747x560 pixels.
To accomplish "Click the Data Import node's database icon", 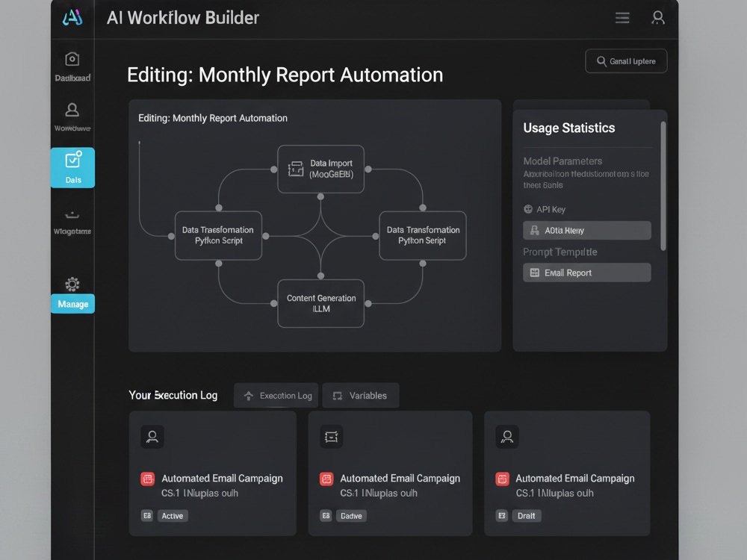I will pos(295,169).
